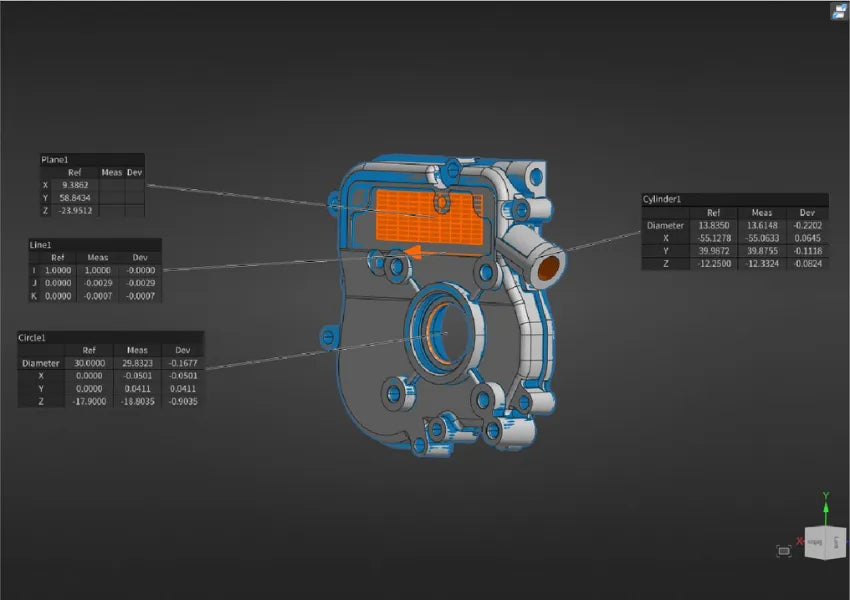The width and height of the screenshot is (850, 600).
Task: Click the swap-view icon in the viewport corner
Action: (x=839, y=11)
